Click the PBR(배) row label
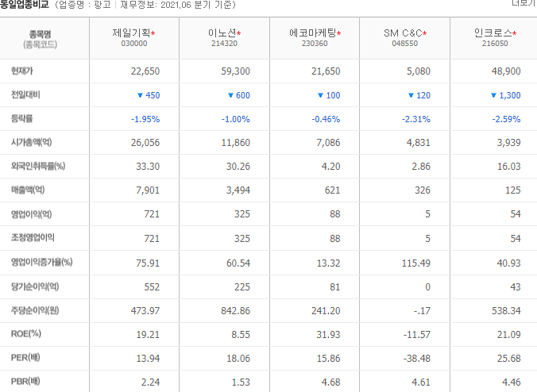 (x=25, y=381)
